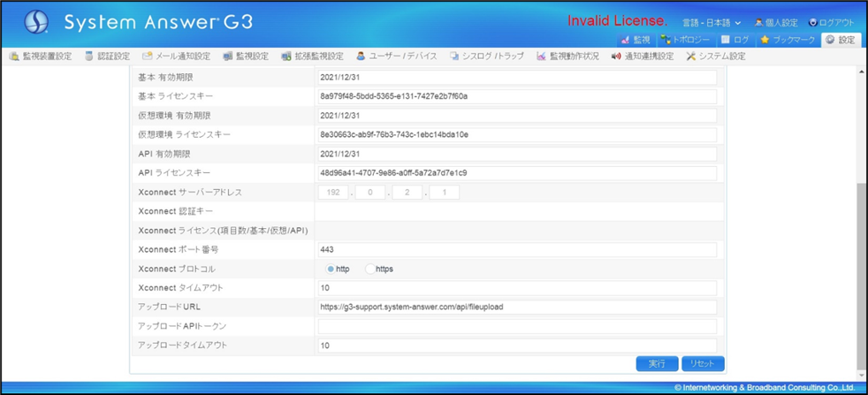Screen dimensions: 868x395
Task: Open ユーザー / デバイス settings
Action: coord(396,57)
